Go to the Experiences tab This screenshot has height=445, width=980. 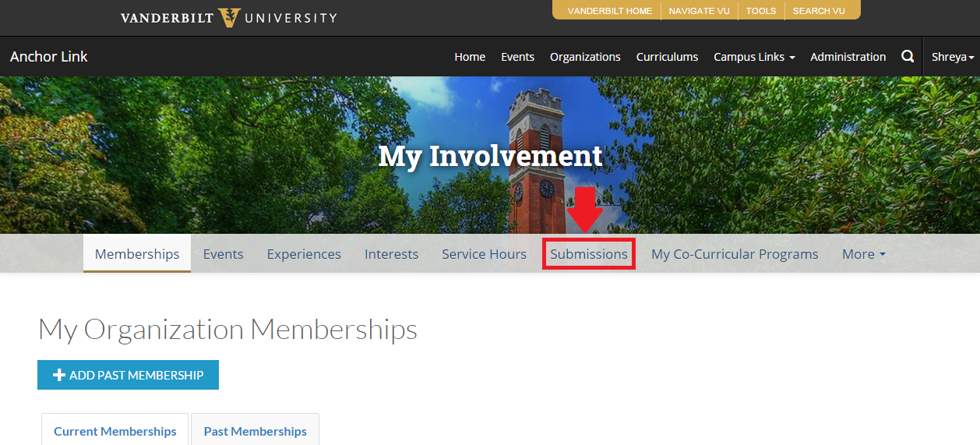tap(304, 254)
